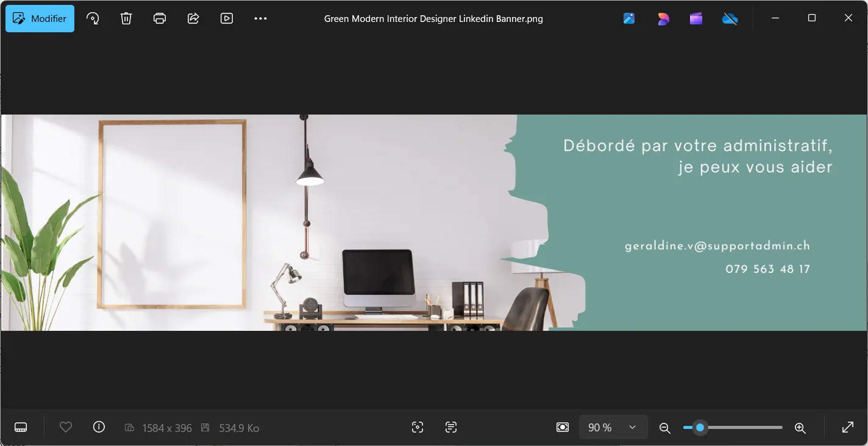Zoom out using minus magnifier

tap(665, 428)
